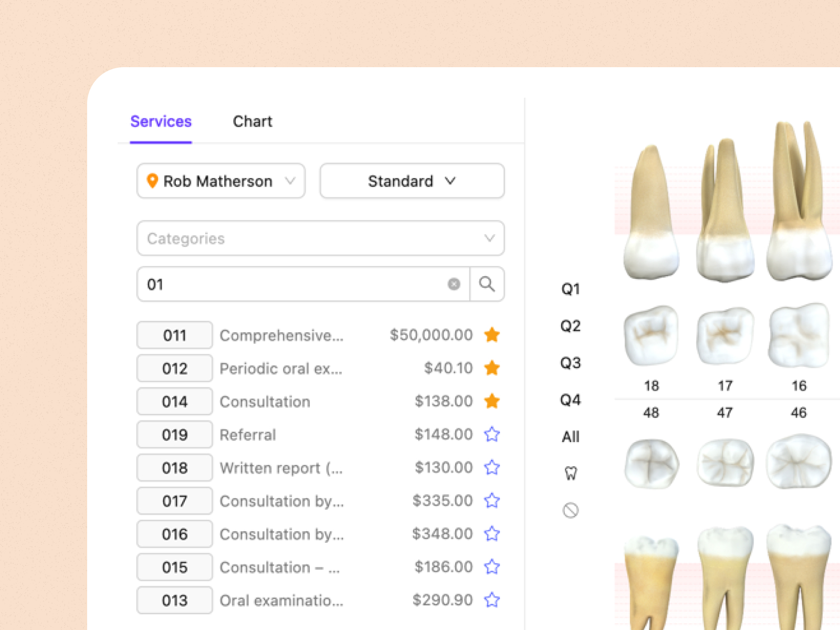Image resolution: width=840 pixels, height=630 pixels.
Task: Select the Services tab
Action: coord(161,121)
